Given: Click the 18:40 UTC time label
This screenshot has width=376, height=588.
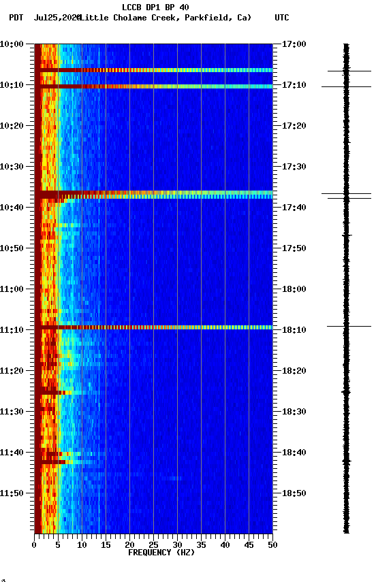Looking at the screenshot, I should tap(294, 453).
